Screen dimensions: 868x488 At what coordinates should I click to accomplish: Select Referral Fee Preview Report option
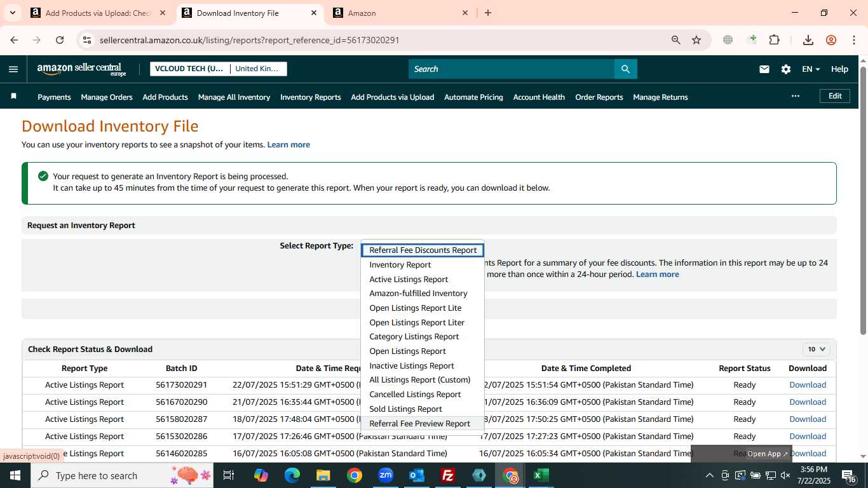[x=423, y=424]
